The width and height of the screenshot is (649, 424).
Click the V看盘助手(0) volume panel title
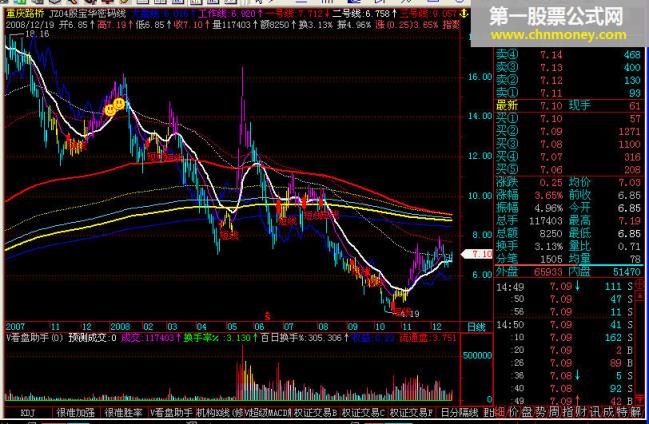(35, 338)
